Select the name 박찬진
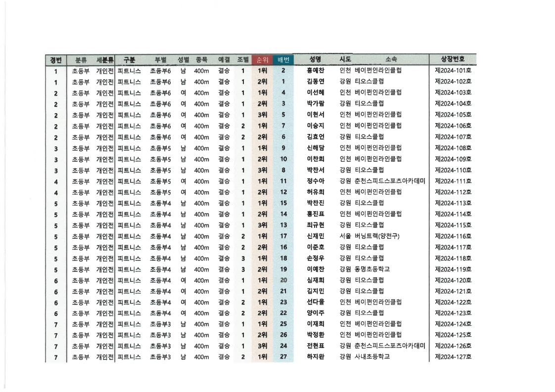Screen dimensions: 555x392 pyautogui.click(x=316, y=203)
